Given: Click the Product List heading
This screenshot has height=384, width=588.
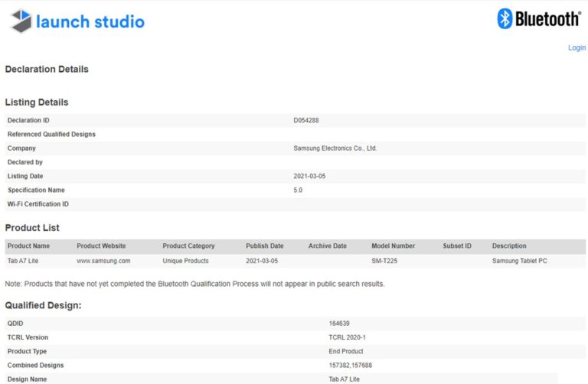Looking at the screenshot, I should click(32, 228).
